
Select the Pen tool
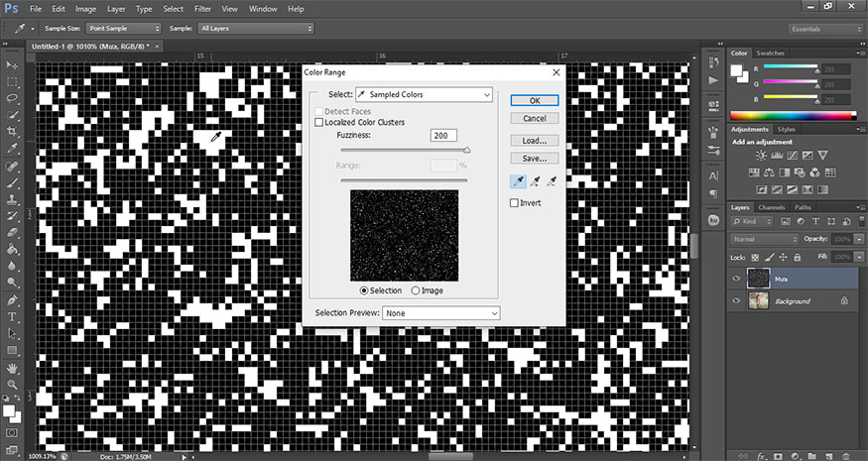(12, 300)
